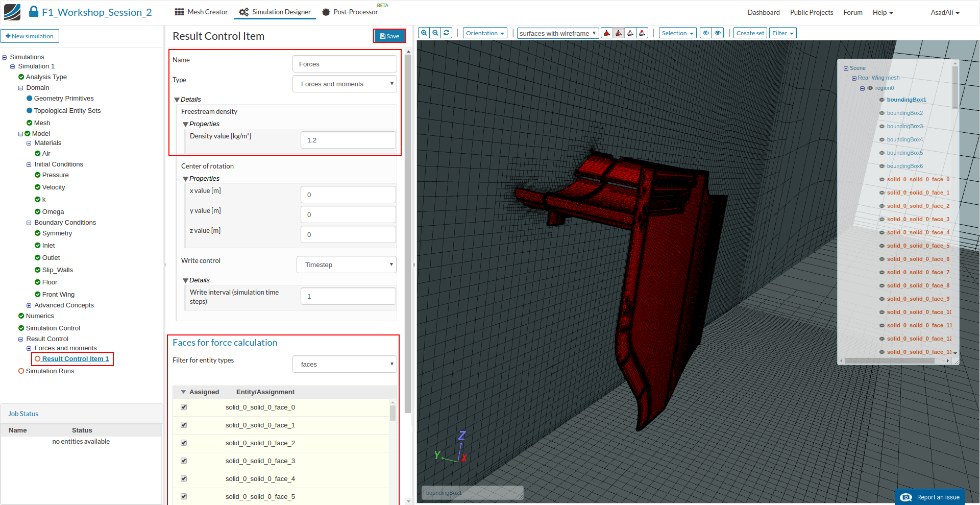This screenshot has height=505, width=980.
Task: Select the pyramid icon with red vertex
Action: tap(643, 33)
